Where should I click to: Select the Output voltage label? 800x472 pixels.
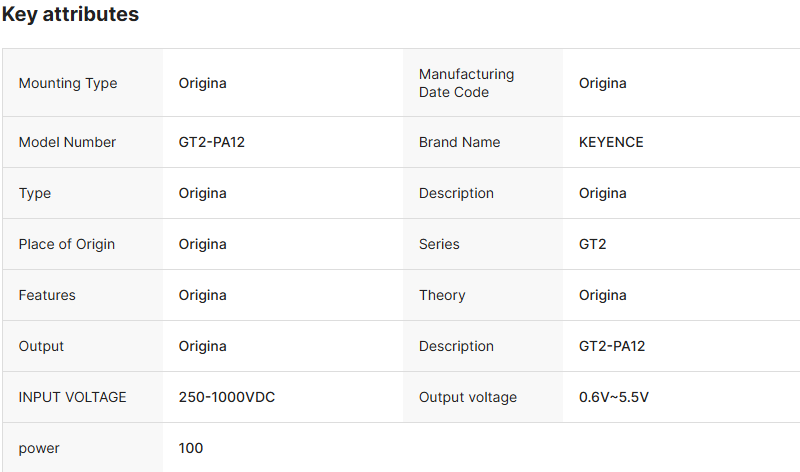tap(468, 397)
